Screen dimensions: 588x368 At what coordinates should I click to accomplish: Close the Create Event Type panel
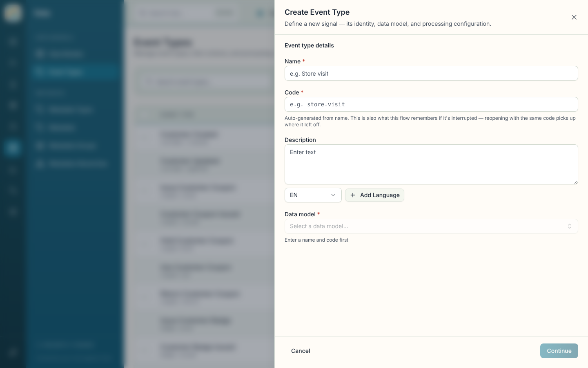(x=574, y=17)
